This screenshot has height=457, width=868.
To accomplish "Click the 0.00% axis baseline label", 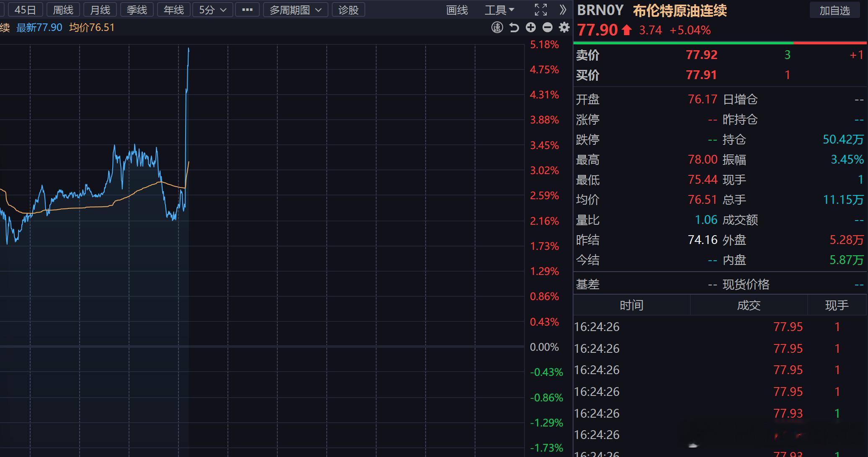I will click(x=544, y=347).
